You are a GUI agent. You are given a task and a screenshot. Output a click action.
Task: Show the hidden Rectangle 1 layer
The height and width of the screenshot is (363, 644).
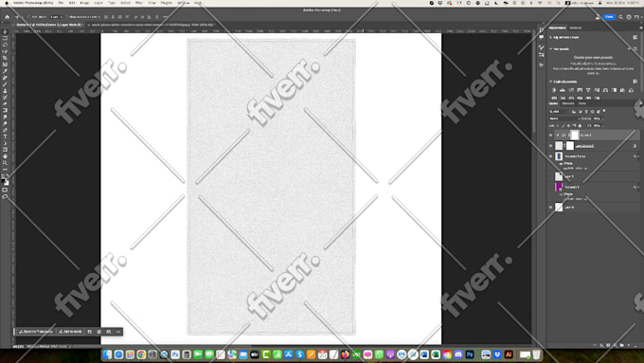551,187
